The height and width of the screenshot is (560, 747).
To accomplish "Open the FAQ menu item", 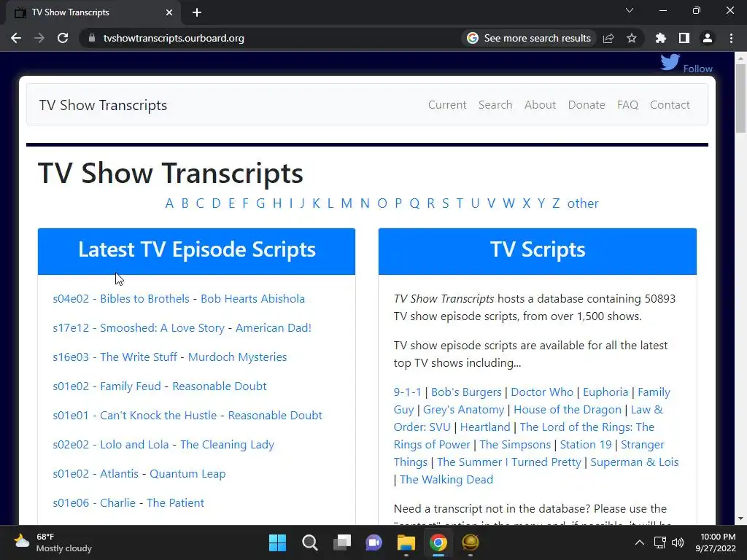I will tap(627, 105).
